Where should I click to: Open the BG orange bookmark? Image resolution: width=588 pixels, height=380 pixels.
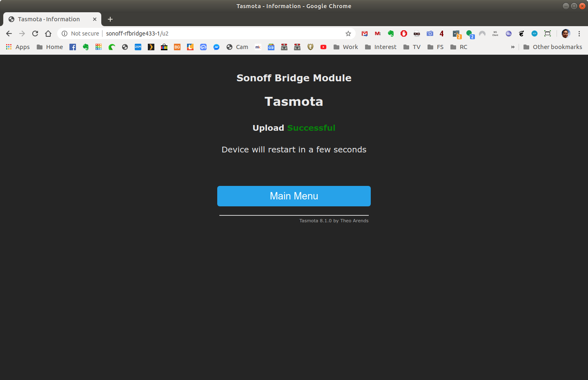[x=177, y=47]
